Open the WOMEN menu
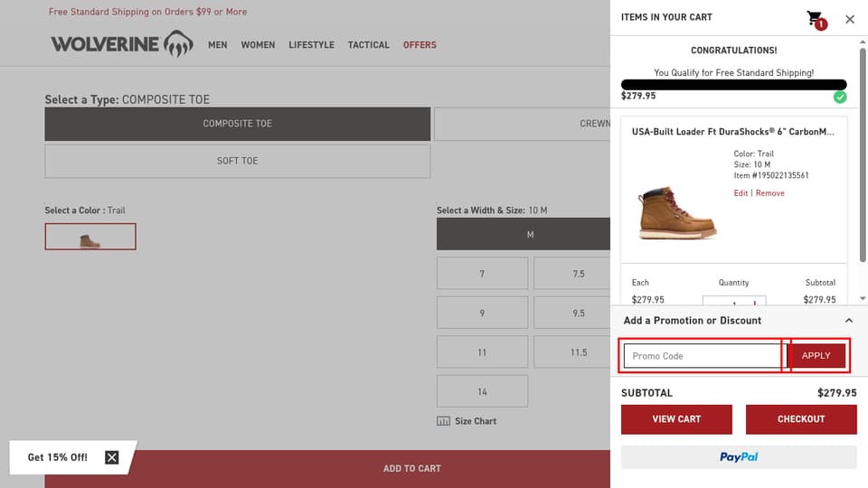868x488 pixels. tap(258, 45)
